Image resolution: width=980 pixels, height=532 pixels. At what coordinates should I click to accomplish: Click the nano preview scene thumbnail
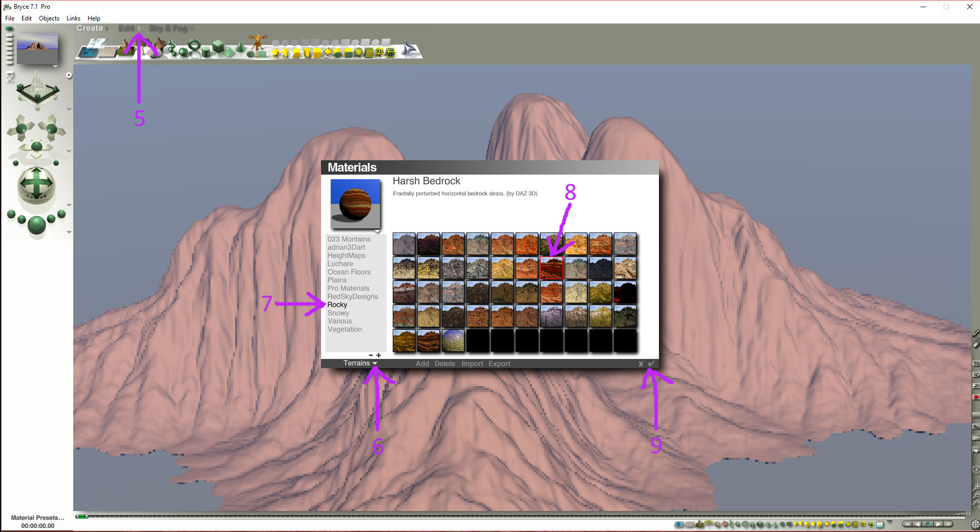coord(37,49)
